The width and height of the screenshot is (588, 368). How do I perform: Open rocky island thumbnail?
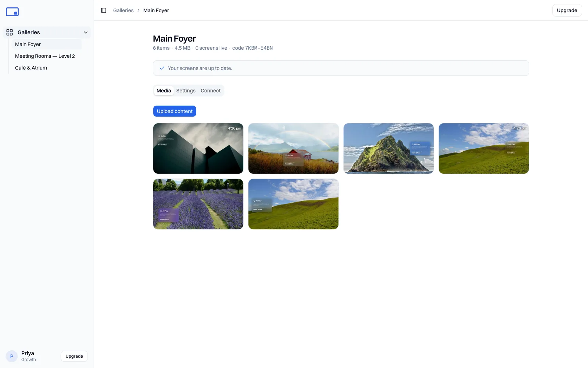coord(388,148)
